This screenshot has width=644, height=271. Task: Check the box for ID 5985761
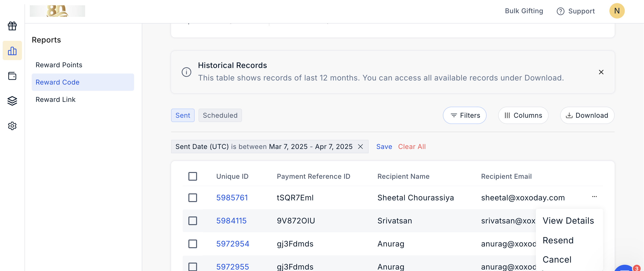(x=192, y=198)
